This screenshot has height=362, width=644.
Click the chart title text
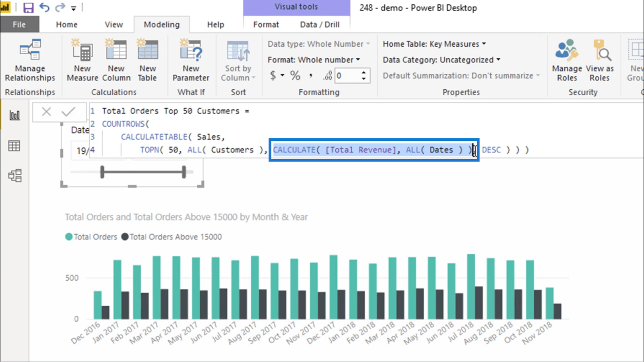[186, 217]
